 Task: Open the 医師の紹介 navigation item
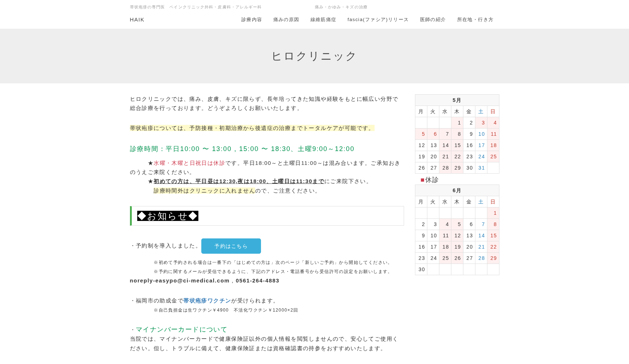(x=433, y=20)
